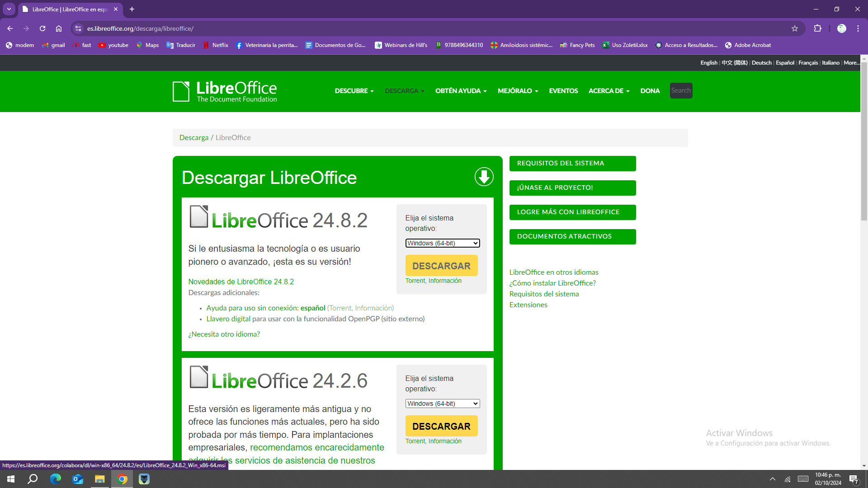
Task: Open File Explorer from taskbar
Action: point(99,479)
